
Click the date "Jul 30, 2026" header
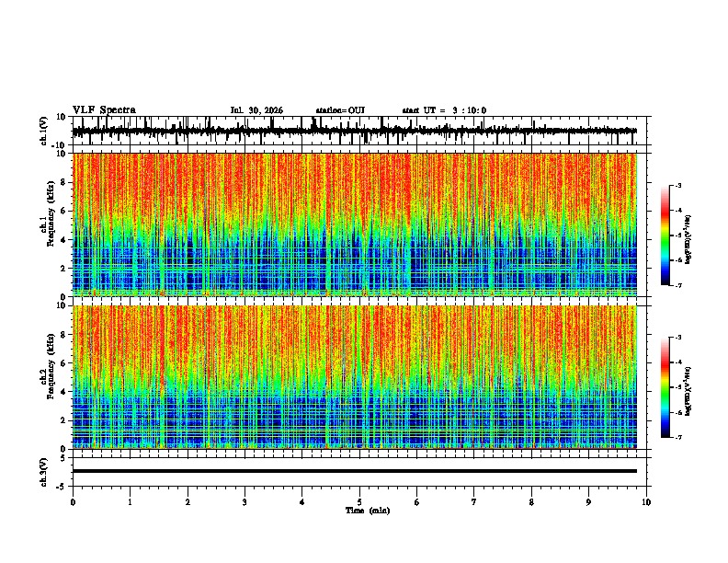pyautogui.click(x=256, y=110)
